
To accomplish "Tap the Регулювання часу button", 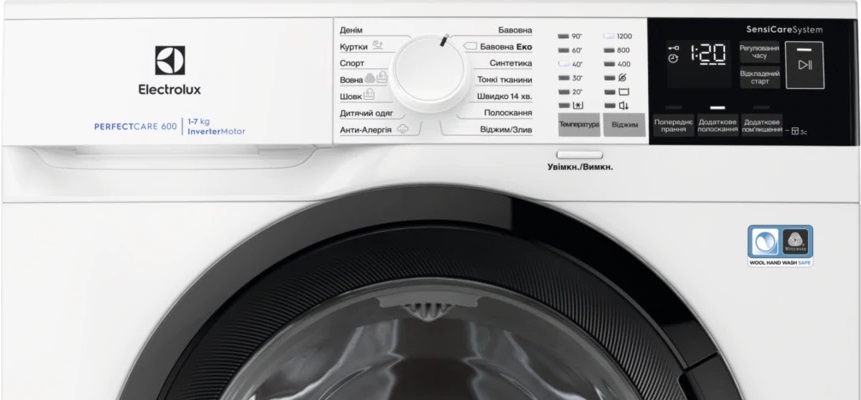I will pyautogui.click(x=759, y=52).
